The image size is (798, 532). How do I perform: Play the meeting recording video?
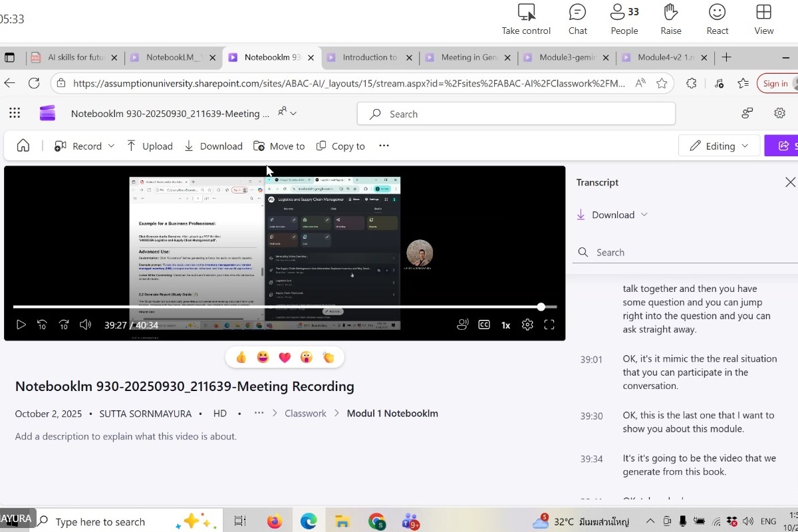(x=21, y=325)
